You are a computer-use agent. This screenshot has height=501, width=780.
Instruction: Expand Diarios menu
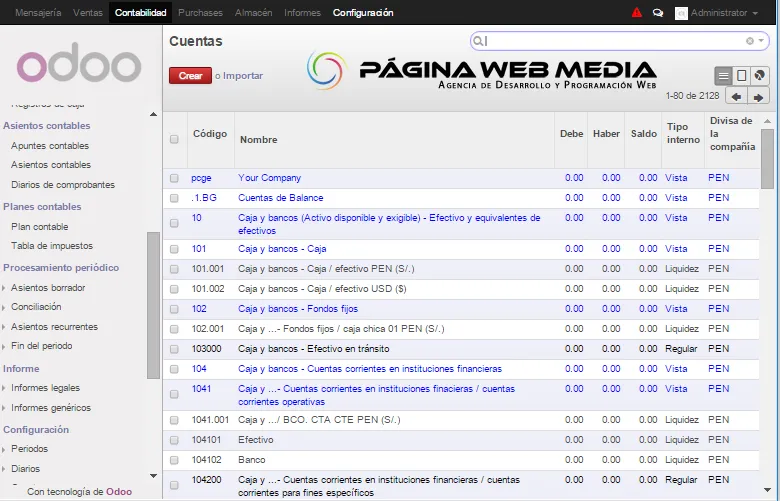coord(25,469)
